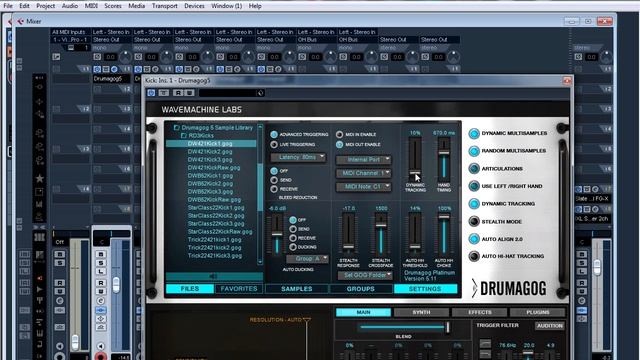
Task: Collapse the RD3Kicks folder
Action: (184, 136)
